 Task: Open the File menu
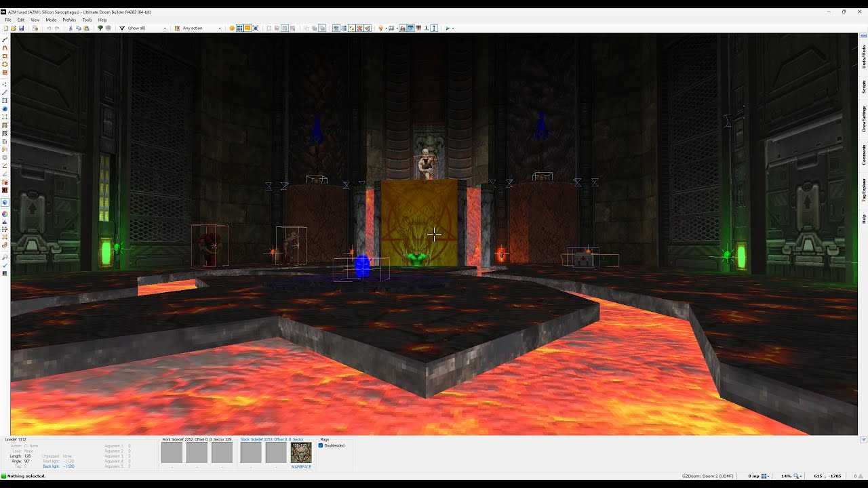click(8, 20)
